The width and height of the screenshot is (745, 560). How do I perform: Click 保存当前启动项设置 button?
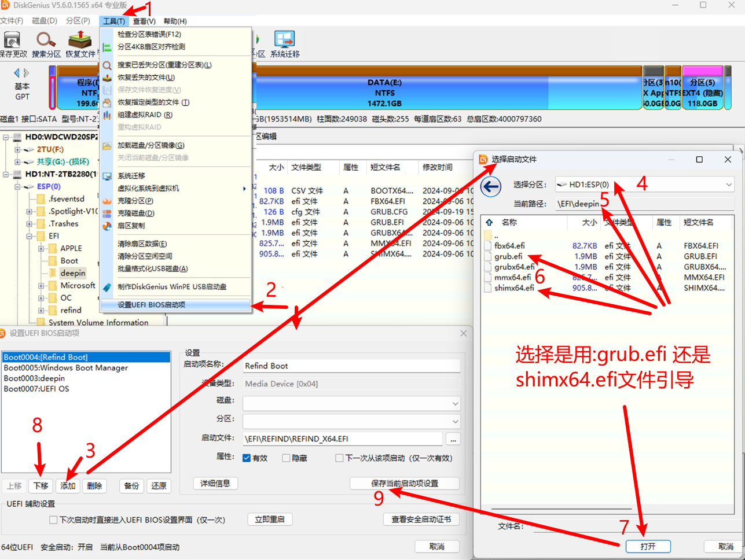point(405,484)
